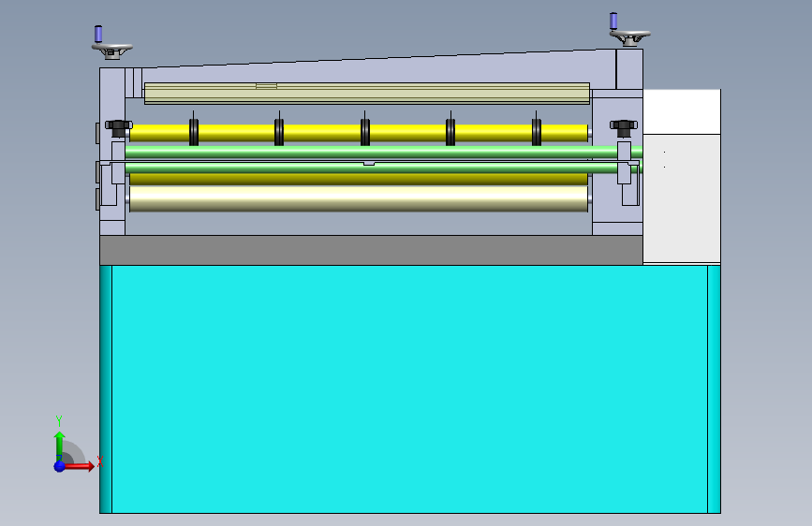The image size is (812, 526).
Task: Select the white upper panel of the side box
Action: [x=682, y=111]
